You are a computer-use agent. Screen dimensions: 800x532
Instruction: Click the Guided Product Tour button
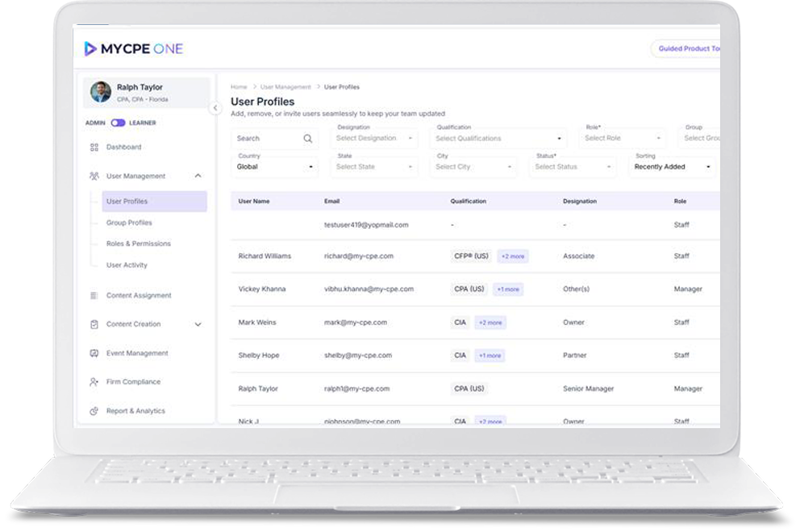(x=685, y=48)
